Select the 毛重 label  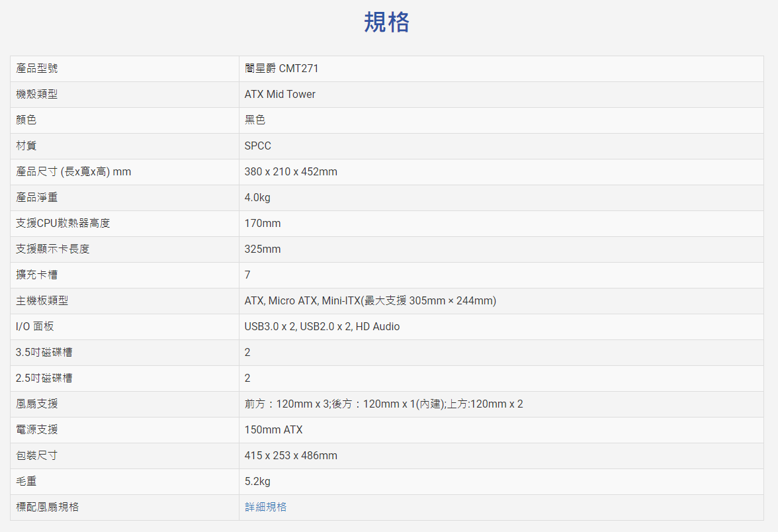26,482
